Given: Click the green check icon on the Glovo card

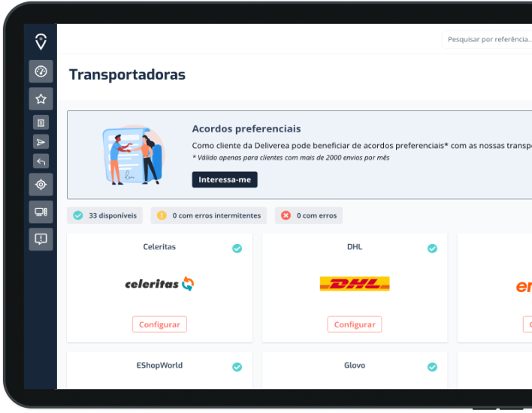Looking at the screenshot, I should coord(432,367).
